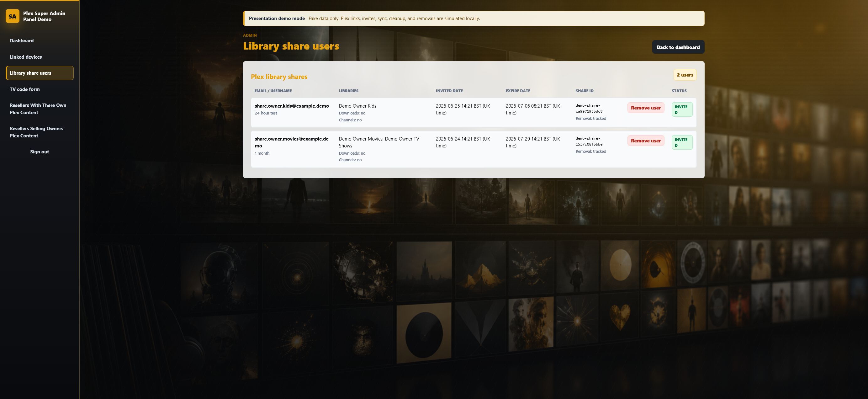
Task: Click the 2 users count badge
Action: [x=685, y=75]
